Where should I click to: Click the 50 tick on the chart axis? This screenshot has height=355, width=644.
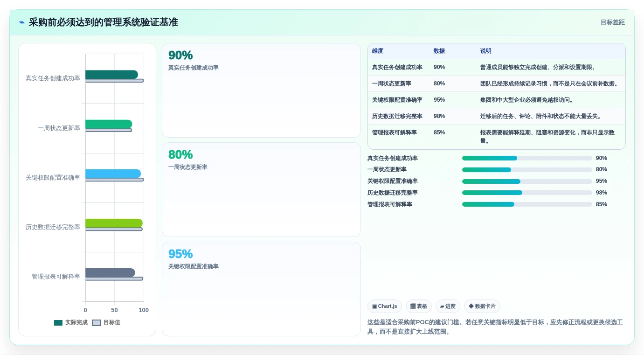[x=114, y=310]
